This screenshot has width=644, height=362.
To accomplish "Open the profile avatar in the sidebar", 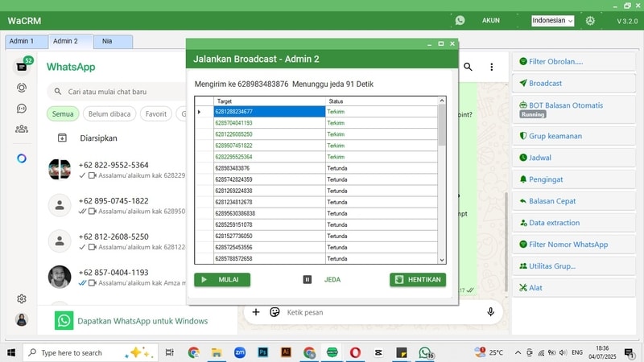I will tap(22, 319).
